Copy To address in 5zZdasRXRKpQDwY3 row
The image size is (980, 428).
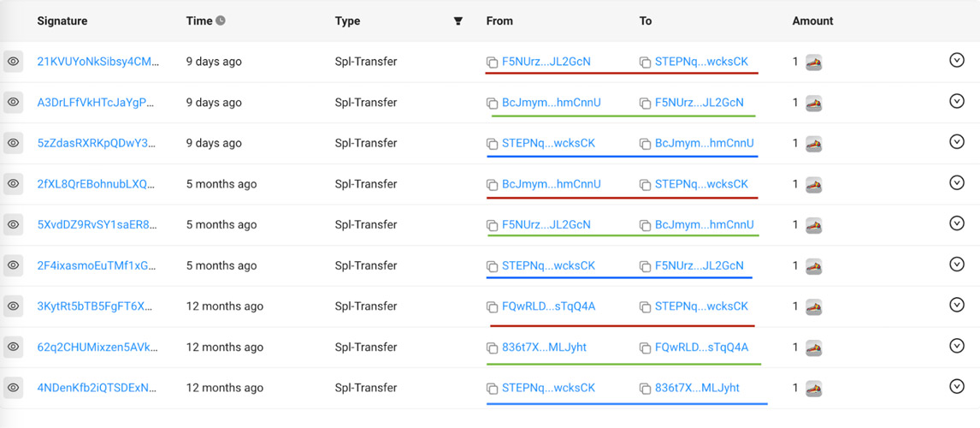click(x=645, y=144)
